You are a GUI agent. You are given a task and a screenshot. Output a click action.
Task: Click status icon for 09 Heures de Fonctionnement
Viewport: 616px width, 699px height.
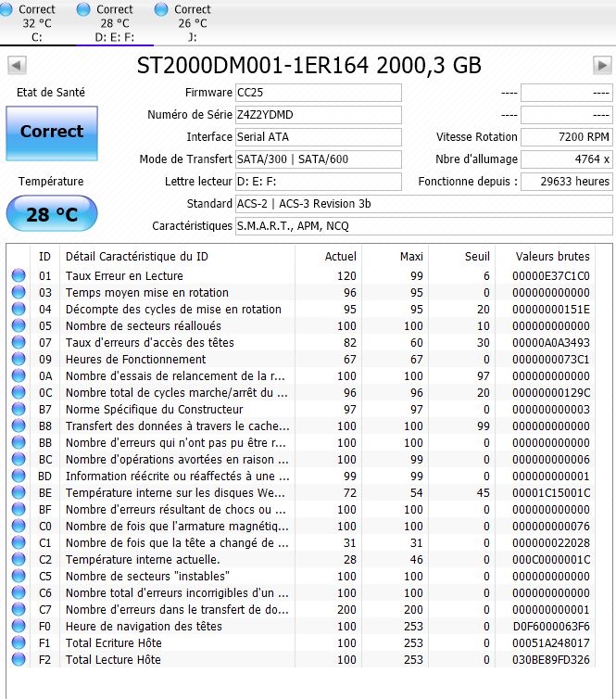(19, 359)
